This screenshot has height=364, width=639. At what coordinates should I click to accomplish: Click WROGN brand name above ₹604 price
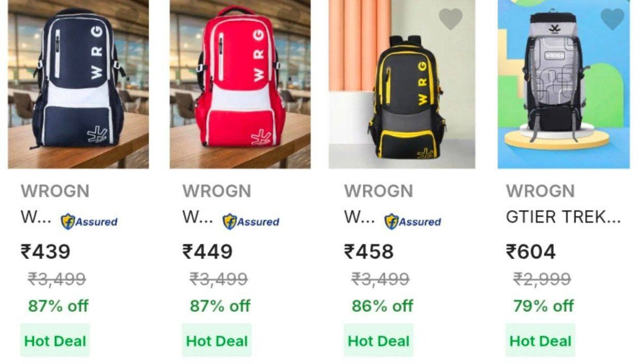tap(540, 191)
